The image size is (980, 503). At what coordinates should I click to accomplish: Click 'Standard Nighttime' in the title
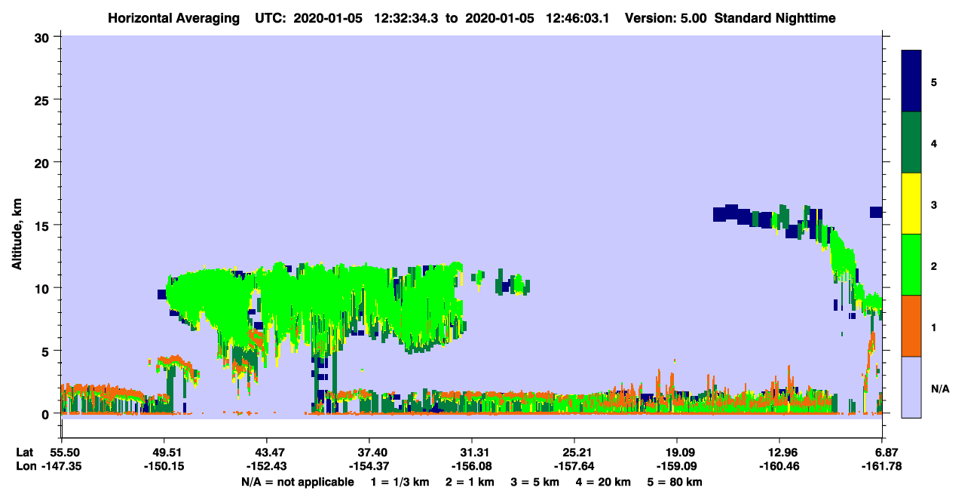tap(775, 18)
